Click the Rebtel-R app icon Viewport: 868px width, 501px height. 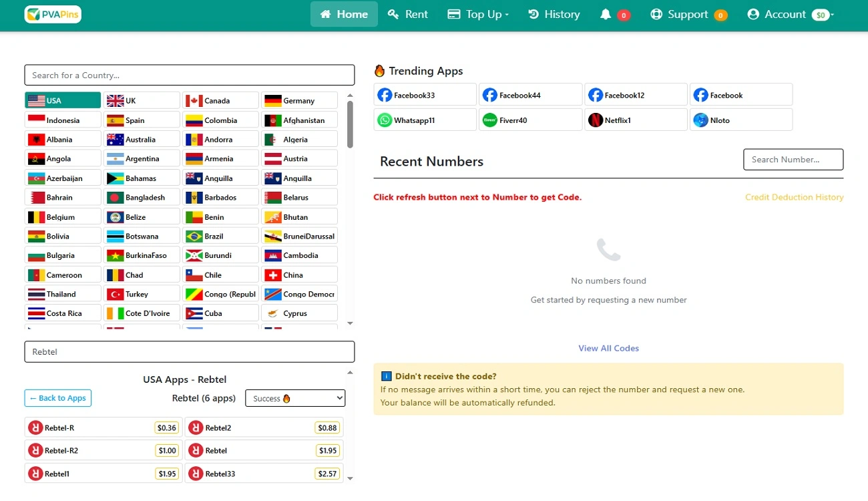tap(35, 428)
